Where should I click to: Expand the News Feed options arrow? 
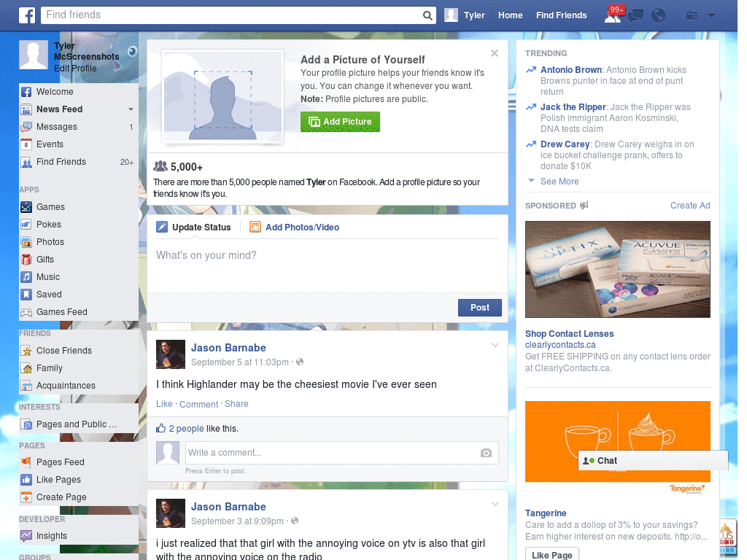[131, 109]
